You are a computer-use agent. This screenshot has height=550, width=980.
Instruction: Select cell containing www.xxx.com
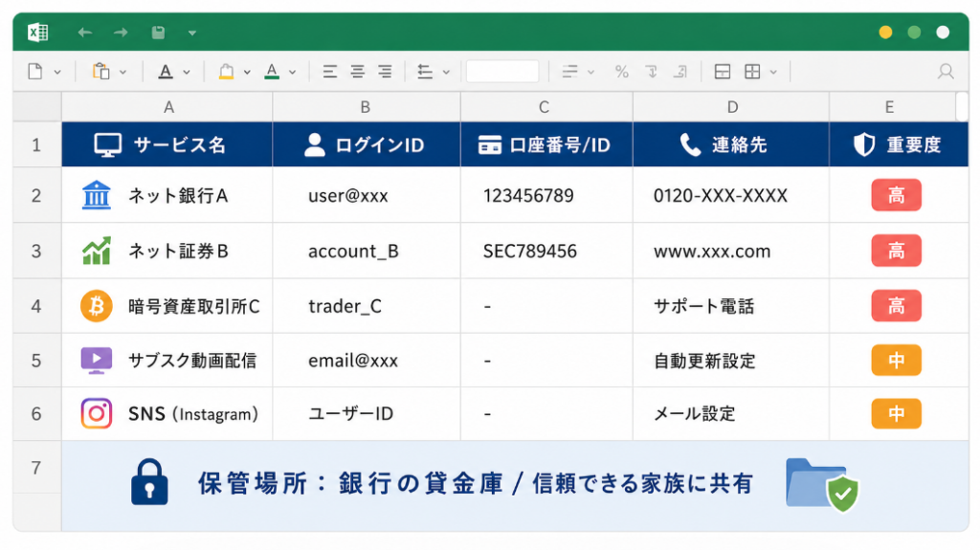click(731, 251)
